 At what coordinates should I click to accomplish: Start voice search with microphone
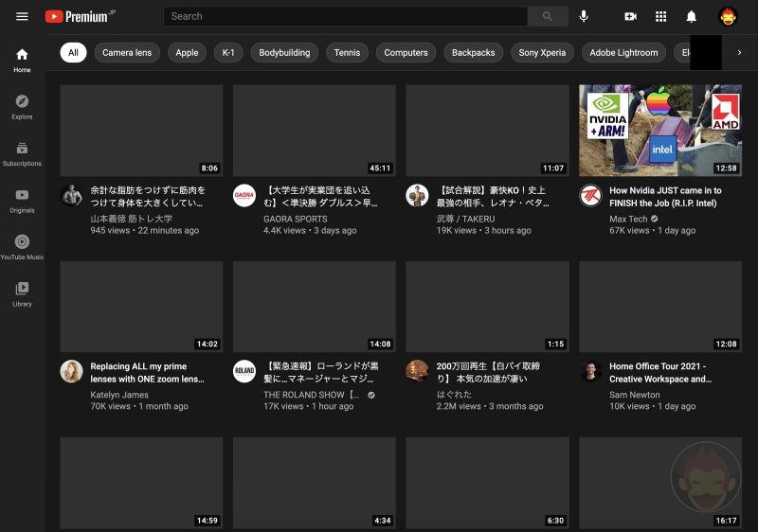pyautogui.click(x=584, y=16)
